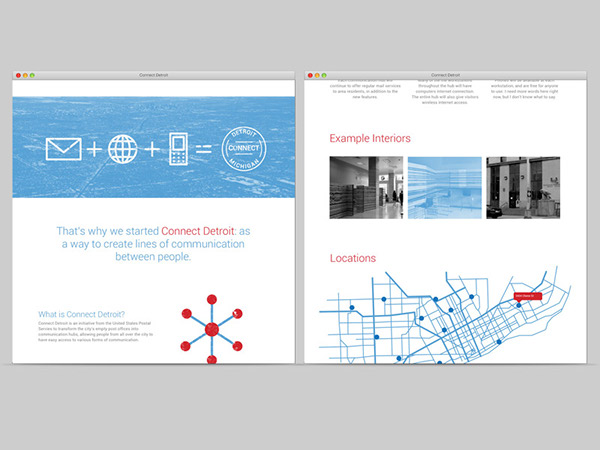Viewport: 600px width, 450px height.
Task: Close the left Connect Detroit window
Action: pos(18,75)
